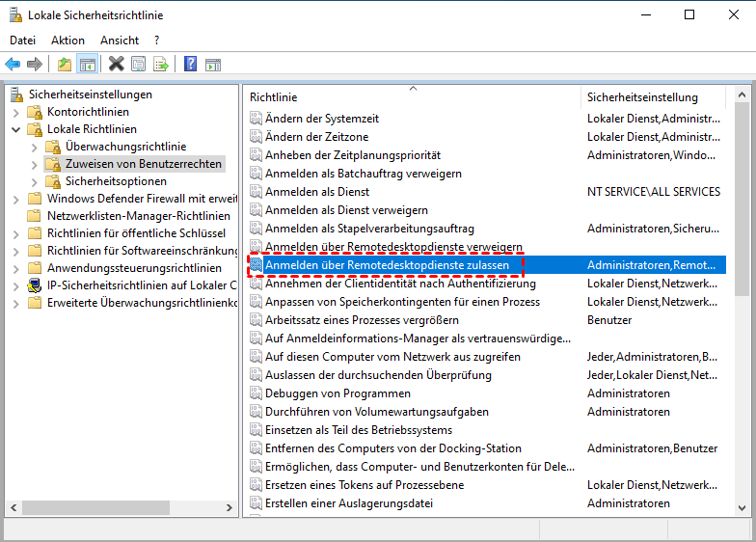Open the Aktion menu
Image resolution: width=756 pixels, height=542 pixels.
click(67, 41)
